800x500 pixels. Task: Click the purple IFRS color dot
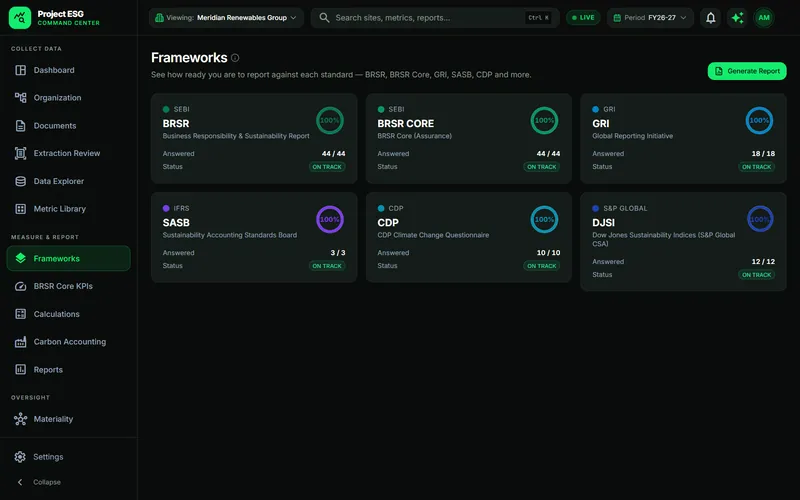[166, 208]
